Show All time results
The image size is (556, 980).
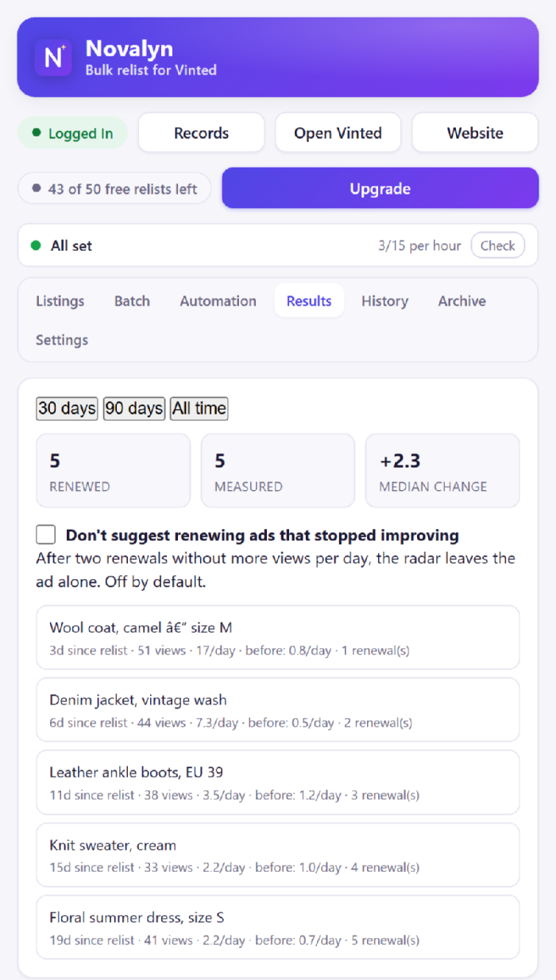click(199, 408)
